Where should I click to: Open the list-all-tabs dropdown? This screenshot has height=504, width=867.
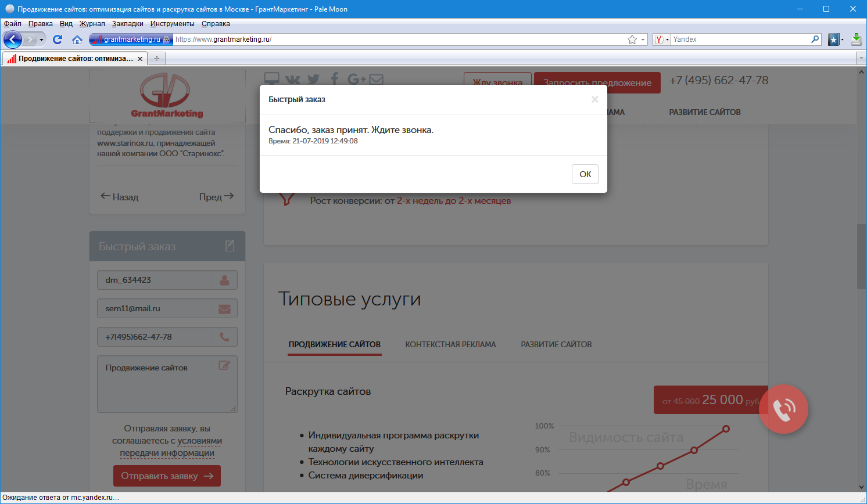[861, 59]
